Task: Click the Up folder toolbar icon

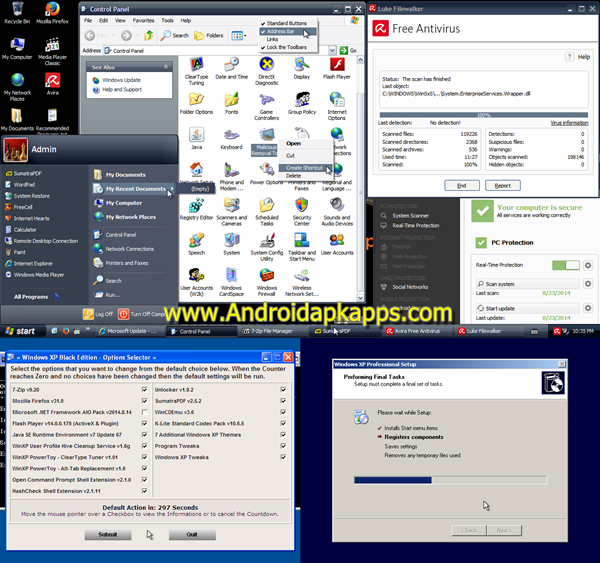Action: 149,36
